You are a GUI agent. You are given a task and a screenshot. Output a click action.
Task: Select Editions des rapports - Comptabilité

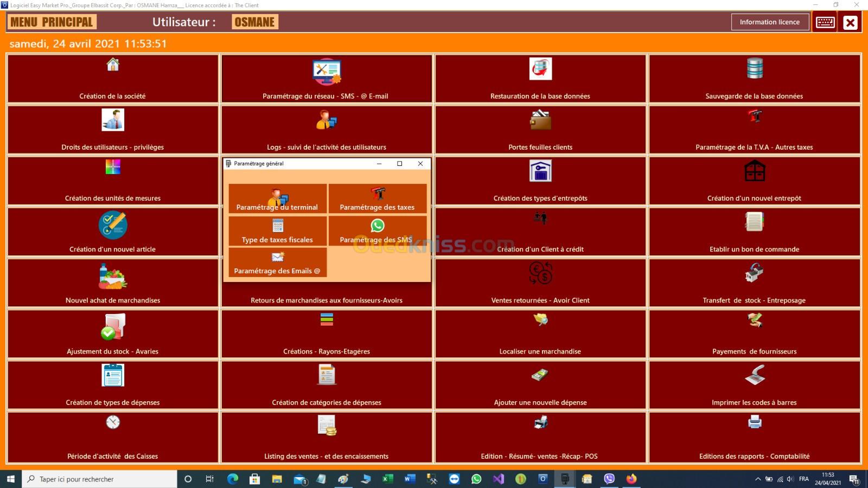point(755,437)
